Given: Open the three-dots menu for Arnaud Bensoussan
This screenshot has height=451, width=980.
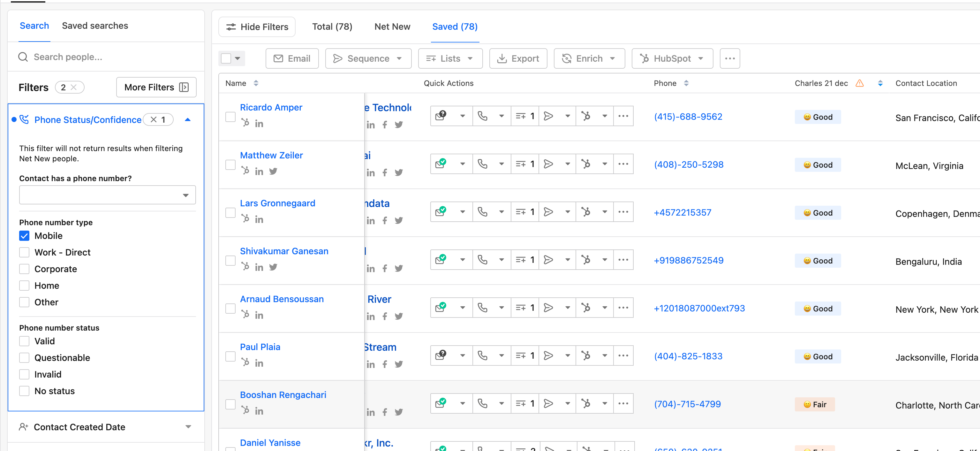Looking at the screenshot, I should point(623,308).
